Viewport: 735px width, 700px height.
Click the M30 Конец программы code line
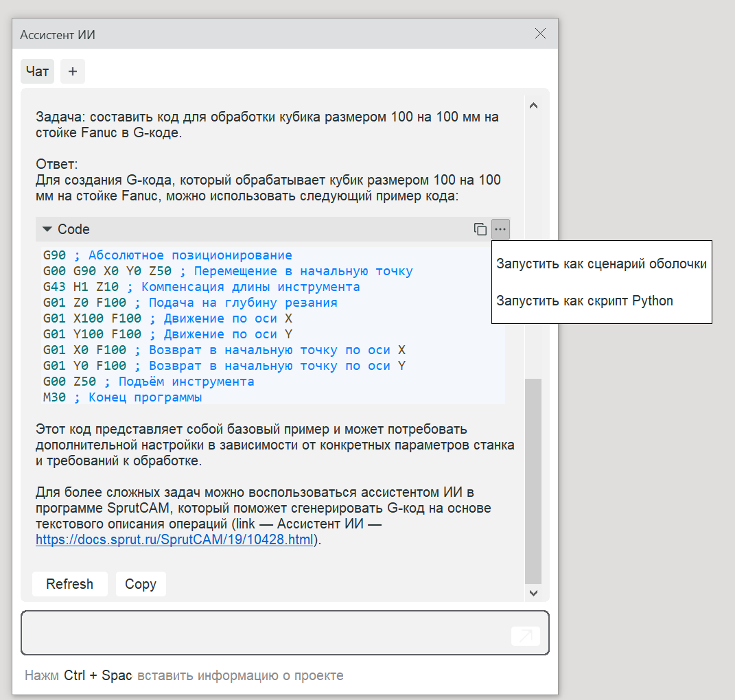click(123, 397)
